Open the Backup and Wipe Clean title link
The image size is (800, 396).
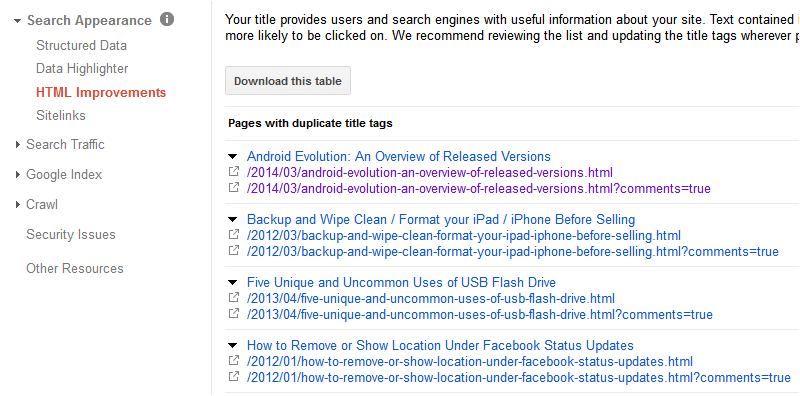[x=441, y=219]
